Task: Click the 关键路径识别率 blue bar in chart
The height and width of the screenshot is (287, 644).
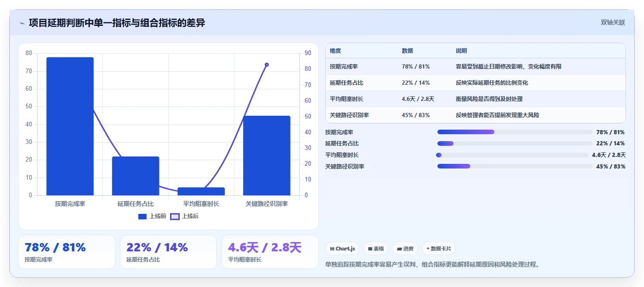Action: tap(267, 156)
